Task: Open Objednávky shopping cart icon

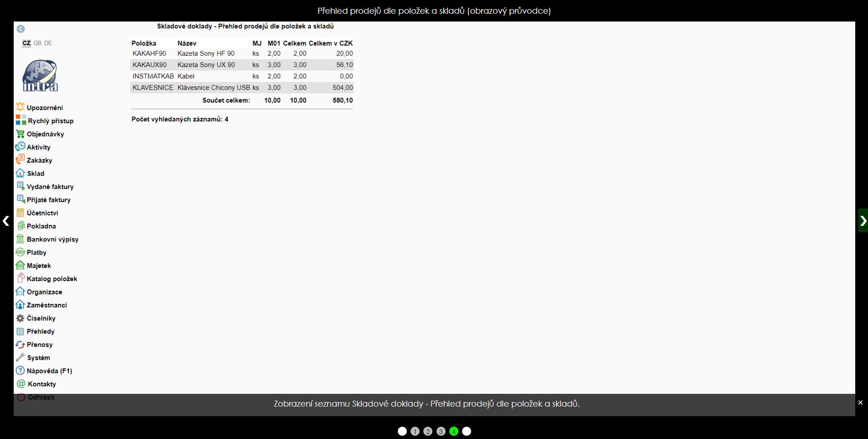Action: click(x=20, y=134)
